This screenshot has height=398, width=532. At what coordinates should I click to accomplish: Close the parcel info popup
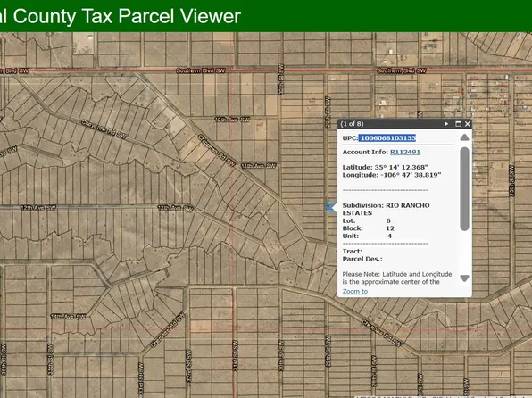tap(468, 124)
